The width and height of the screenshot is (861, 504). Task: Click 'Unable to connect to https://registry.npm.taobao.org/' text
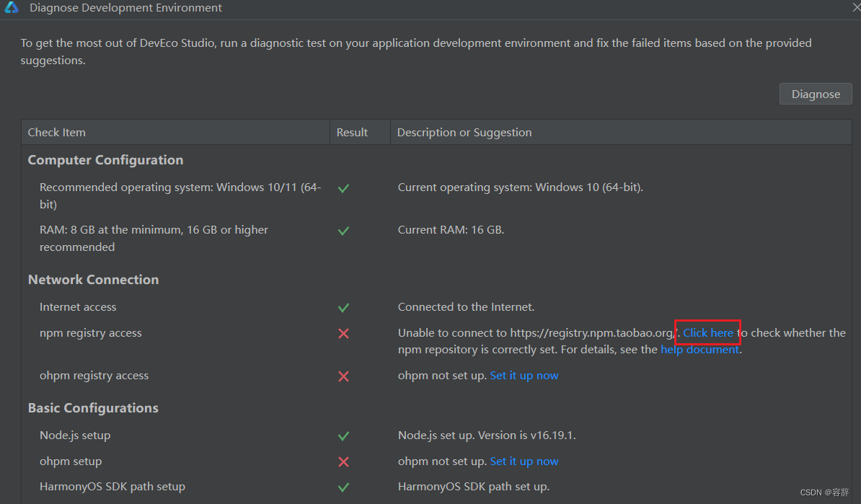pos(538,332)
